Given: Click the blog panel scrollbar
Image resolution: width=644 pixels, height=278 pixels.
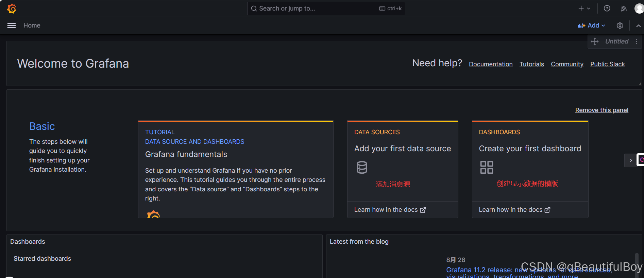Looking at the screenshot, I should point(637,265).
